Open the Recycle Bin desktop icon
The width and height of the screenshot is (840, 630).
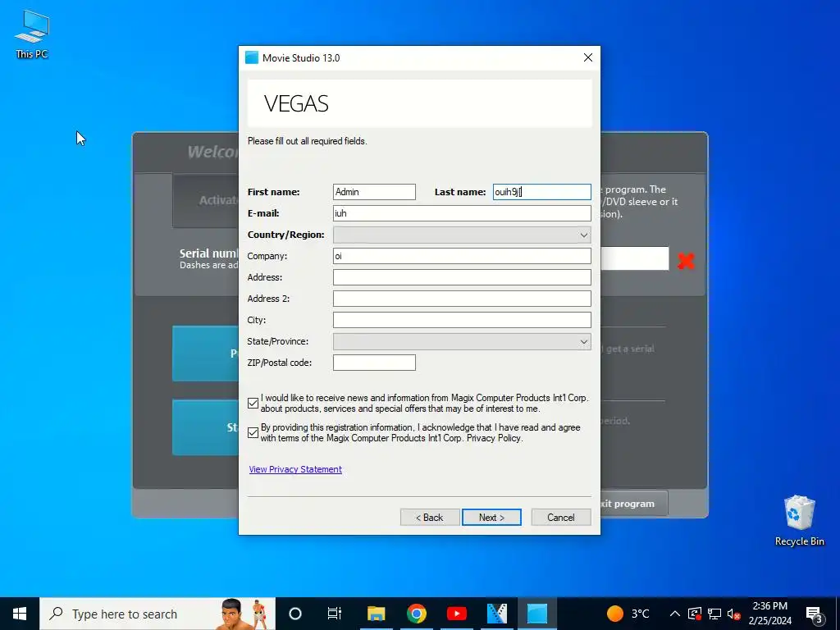pyautogui.click(x=799, y=520)
